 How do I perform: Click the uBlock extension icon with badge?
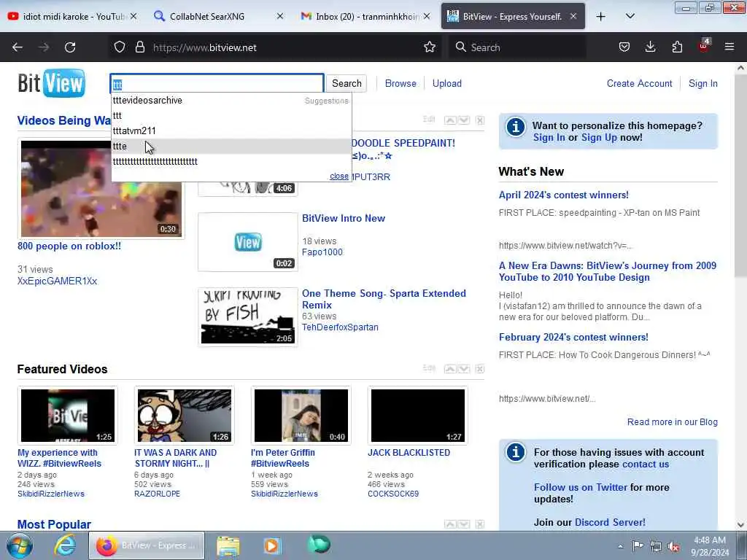coord(704,46)
